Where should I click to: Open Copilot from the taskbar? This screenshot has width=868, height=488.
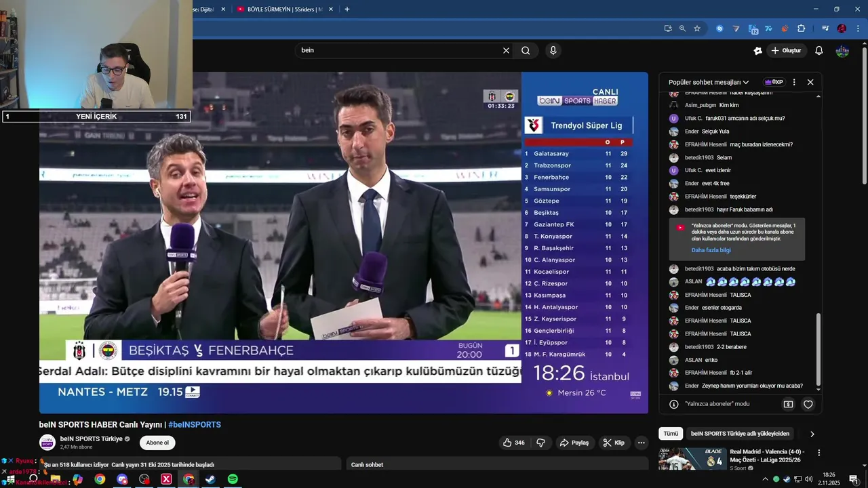click(77, 479)
